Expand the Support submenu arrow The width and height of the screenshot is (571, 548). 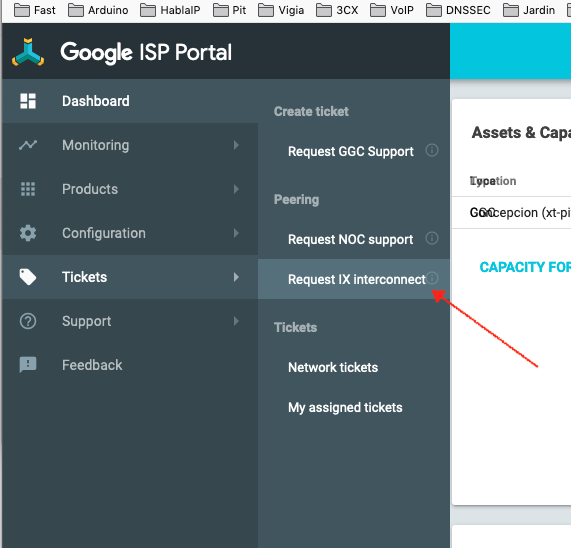coord(236,321)
